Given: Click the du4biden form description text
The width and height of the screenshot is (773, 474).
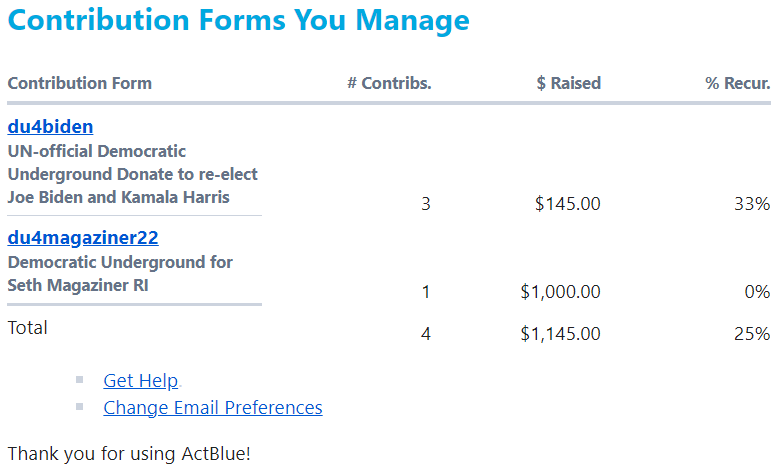Looking at the screenshot, I should click(118, 174).
